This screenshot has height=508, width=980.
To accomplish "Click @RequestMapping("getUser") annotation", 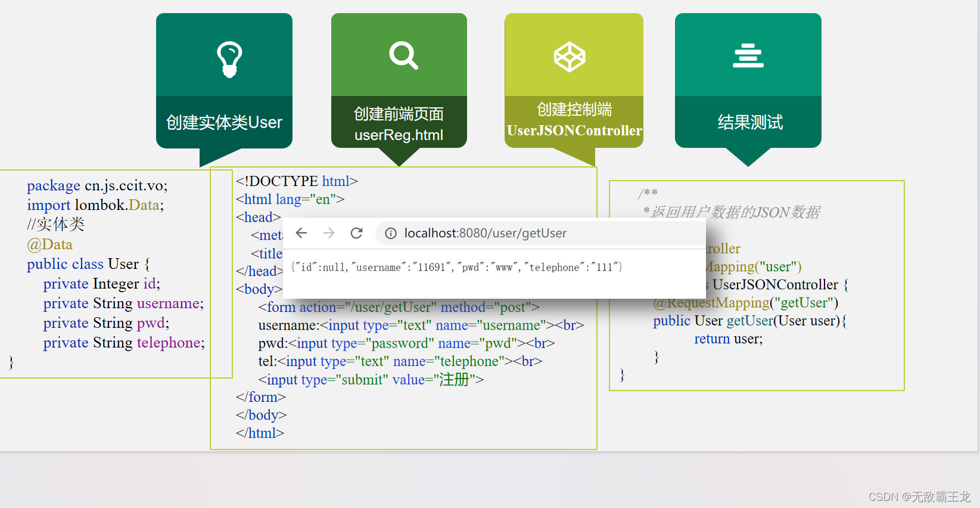I will coord(746,303).
